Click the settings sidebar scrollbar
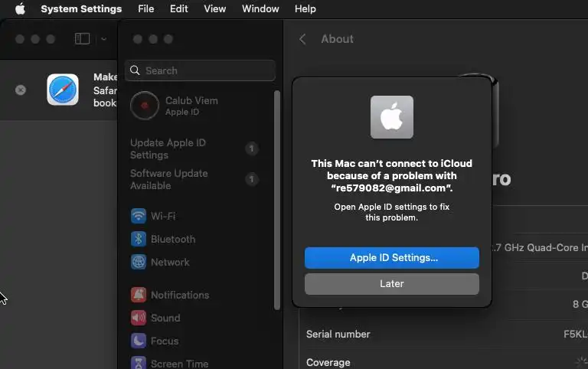The image size is (588, 369). click(x=277, y=201)
